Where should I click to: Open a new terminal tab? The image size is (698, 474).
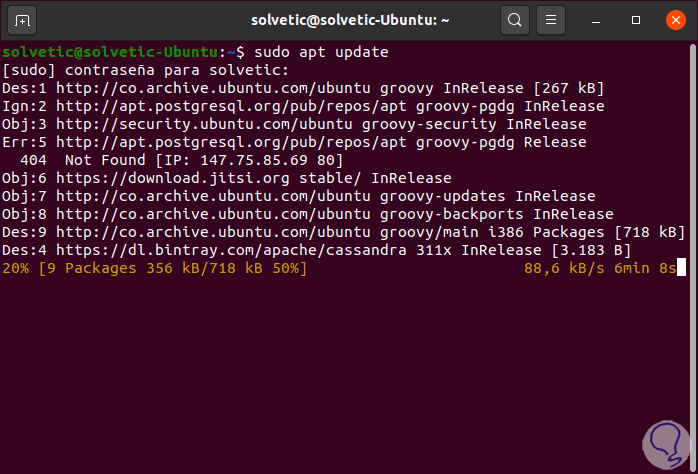tap(22, 20)
